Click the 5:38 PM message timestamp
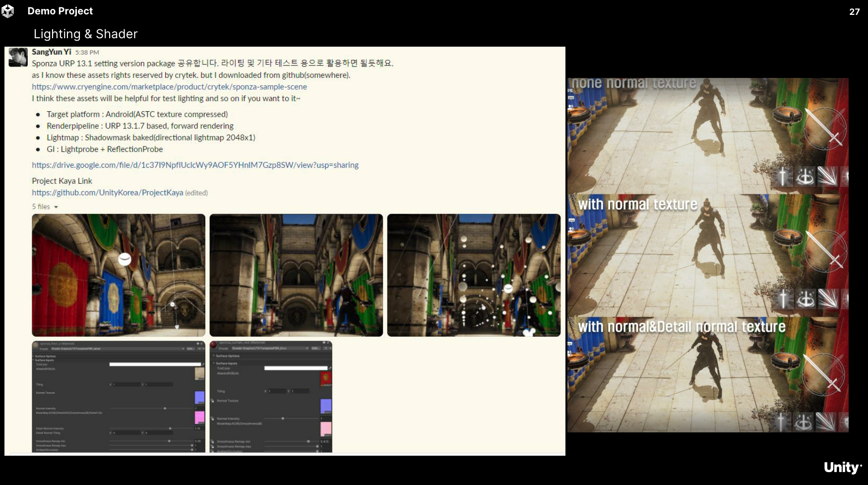 (x=87, y=52)
